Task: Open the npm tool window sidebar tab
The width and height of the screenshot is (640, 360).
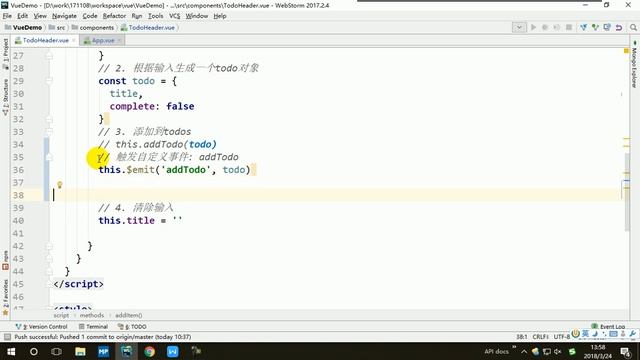Action: click(5, 260)
